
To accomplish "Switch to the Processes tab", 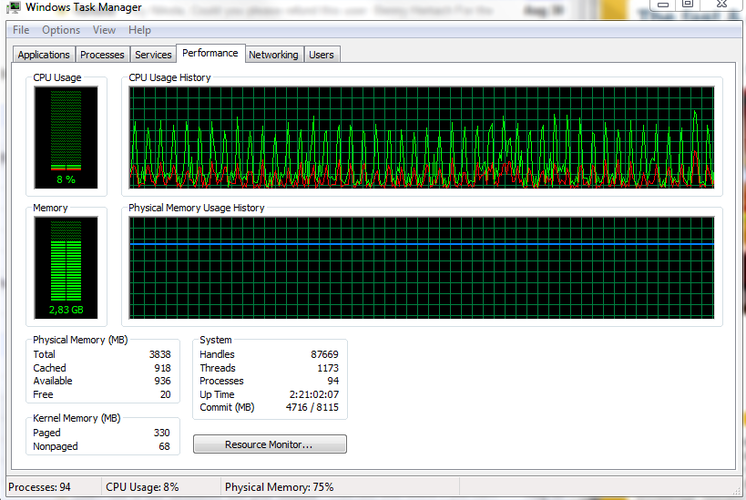I will [102, 55].
